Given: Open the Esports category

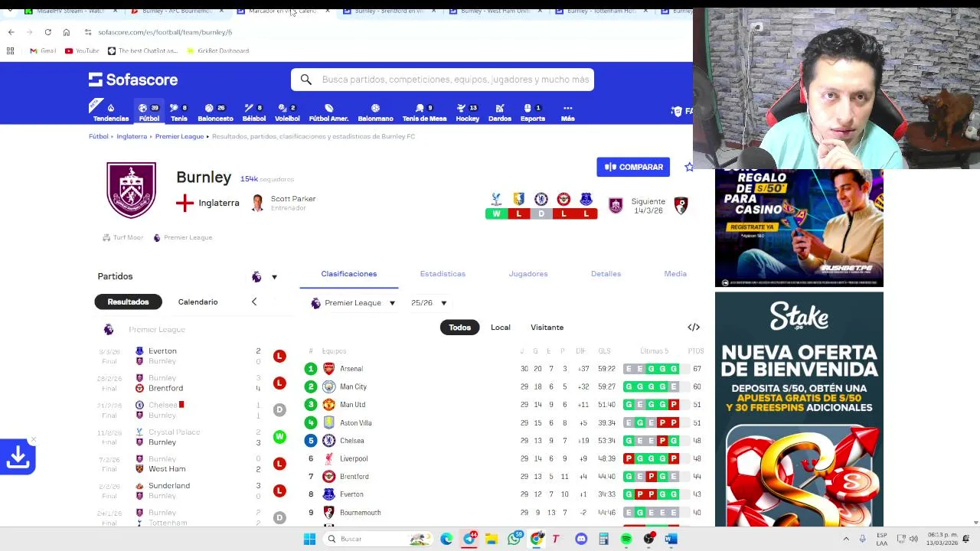Looking at the screenshot, I should tap(532, 112).
